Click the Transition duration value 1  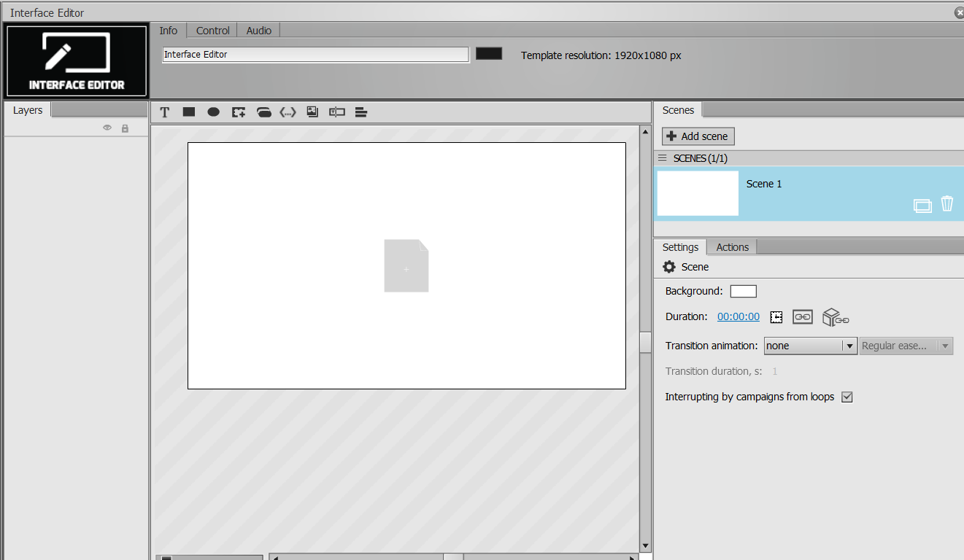775,371
